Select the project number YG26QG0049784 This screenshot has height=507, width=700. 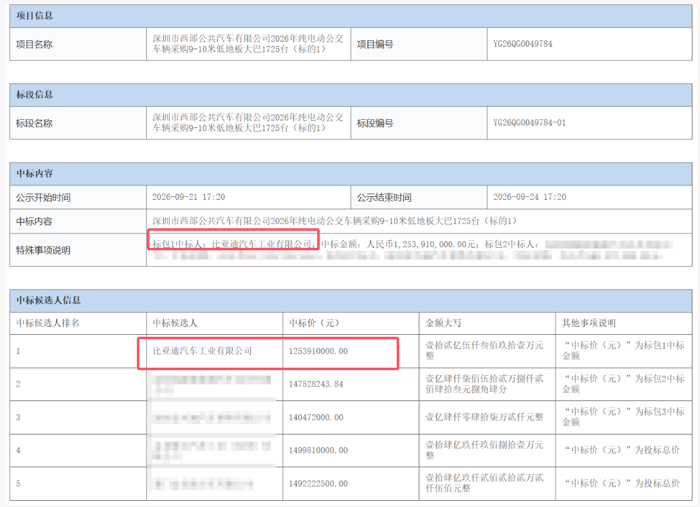click(x=522, y=44)
